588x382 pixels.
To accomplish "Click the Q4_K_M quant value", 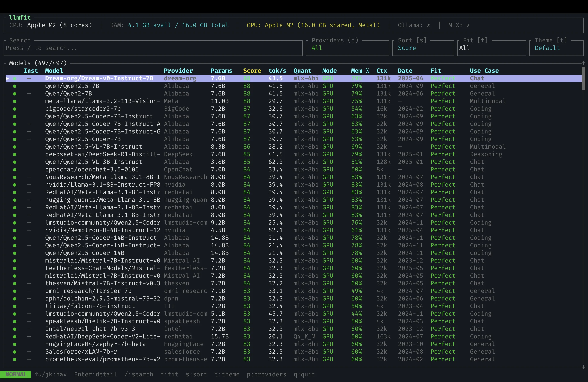I will (x=304, y=337).
